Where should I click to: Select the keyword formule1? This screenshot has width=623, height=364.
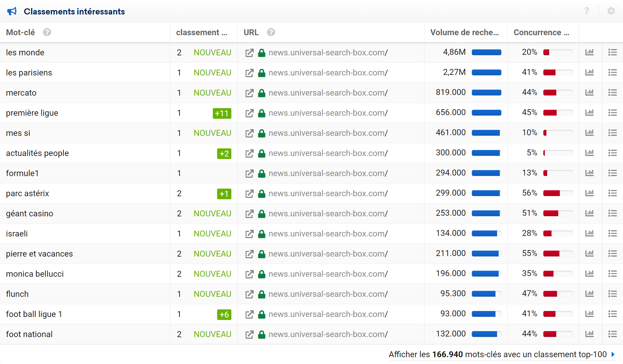[x=22, y=173]
